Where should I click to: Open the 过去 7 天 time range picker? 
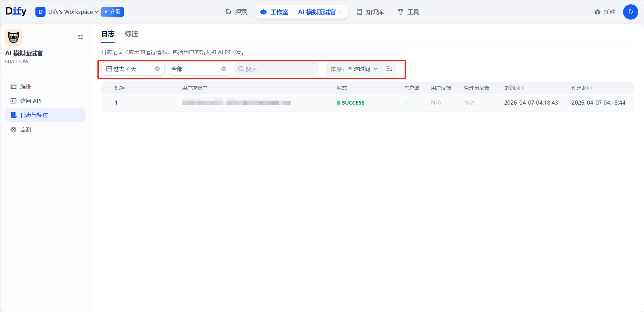tap(128, 69)
